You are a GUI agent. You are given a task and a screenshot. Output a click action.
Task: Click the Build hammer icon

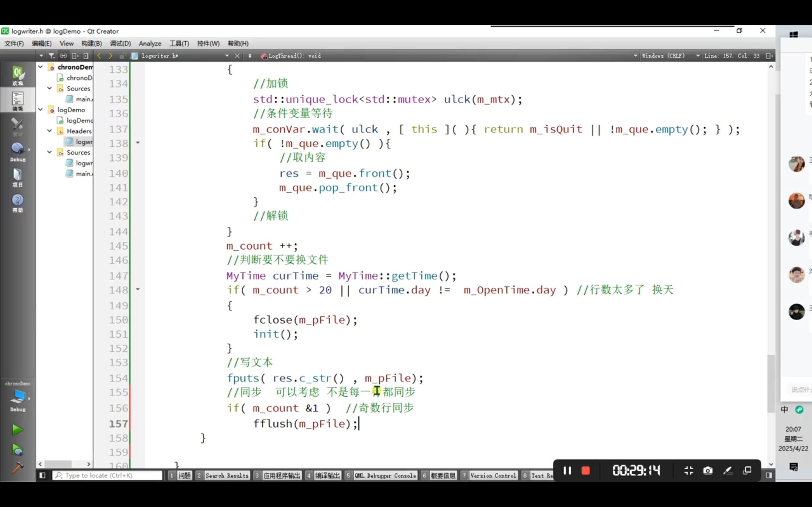[x=17, y=467]
